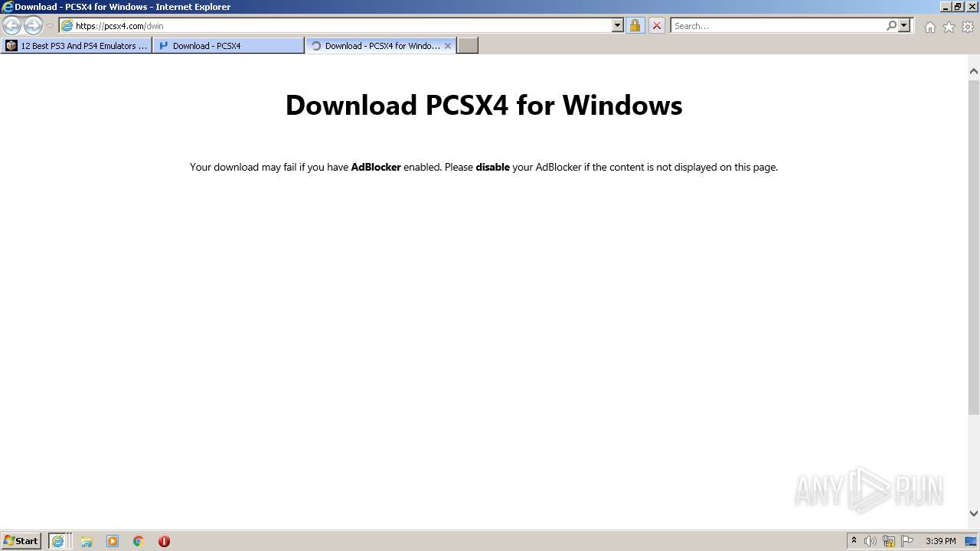Minimize the Internet Explorer window
The width and height of the screenshot is (980, 551).
pos(945,7)
